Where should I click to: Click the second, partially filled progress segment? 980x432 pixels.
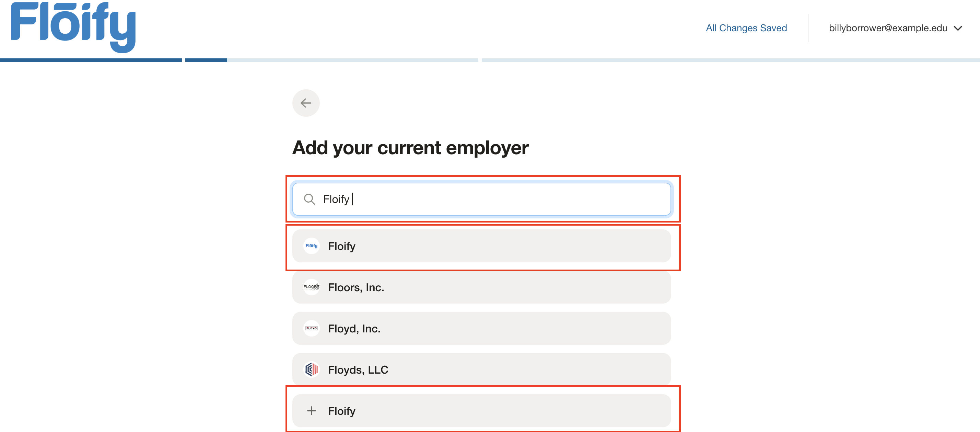tap(331, 60)
